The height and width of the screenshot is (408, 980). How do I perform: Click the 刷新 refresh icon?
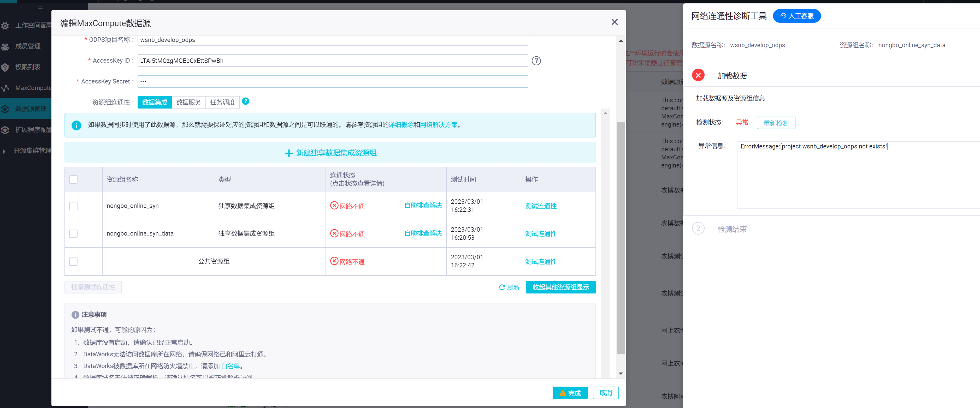click(x=502, y=287)
